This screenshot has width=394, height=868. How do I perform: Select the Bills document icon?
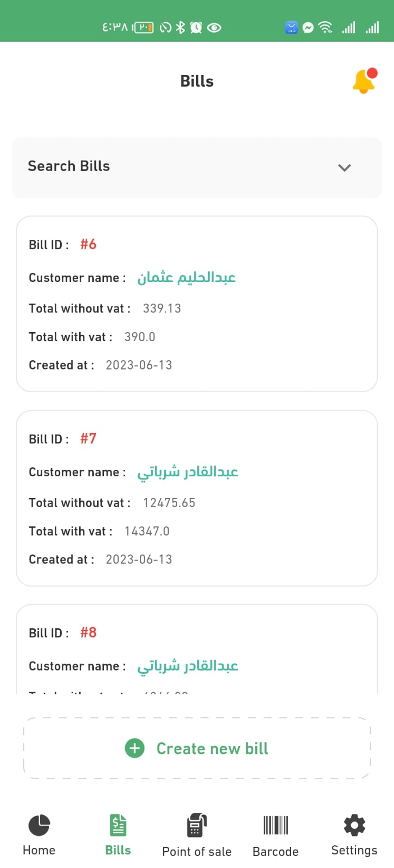[x=118, y=826]
